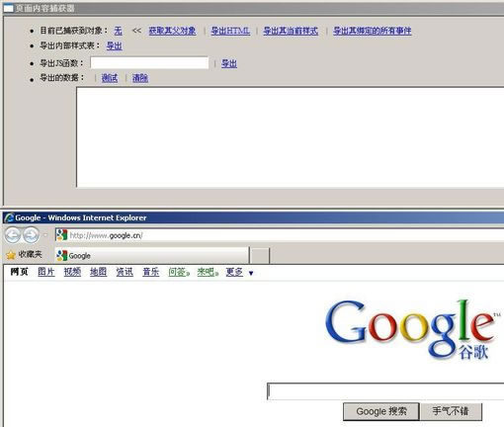Expand the 更多 dropdown arrow
The width and height of the screenshot is (504, 427).
[x=251, y=273]
